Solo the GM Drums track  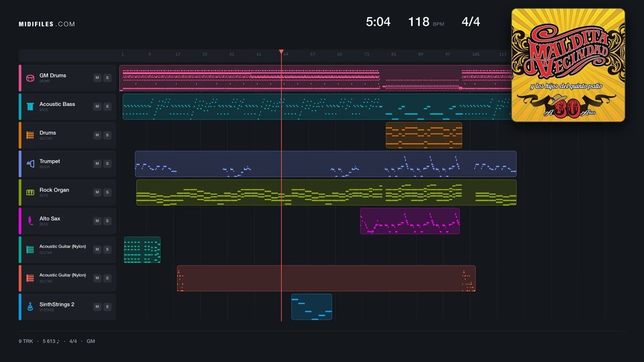click(107, 78)
